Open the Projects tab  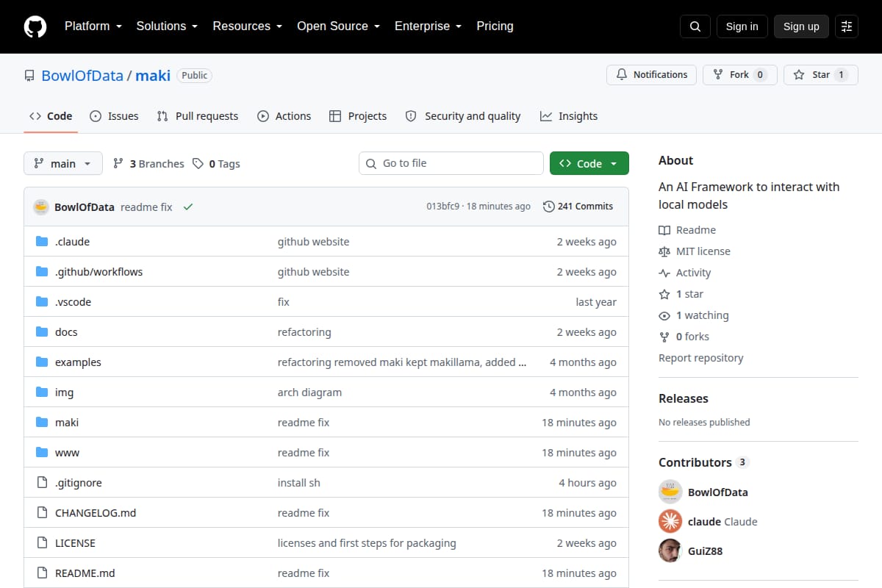tap(358, 116)
